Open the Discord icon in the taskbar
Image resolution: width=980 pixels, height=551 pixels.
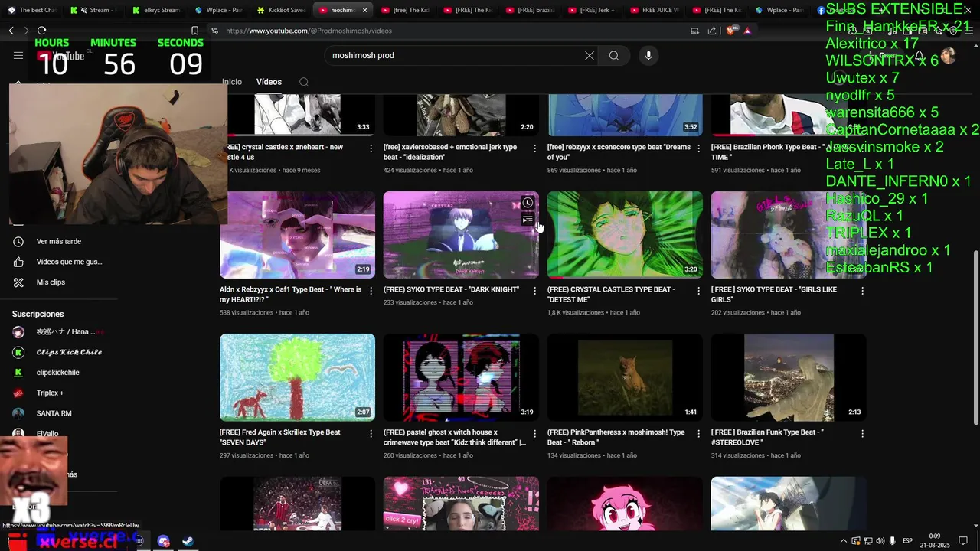(163, 541)
